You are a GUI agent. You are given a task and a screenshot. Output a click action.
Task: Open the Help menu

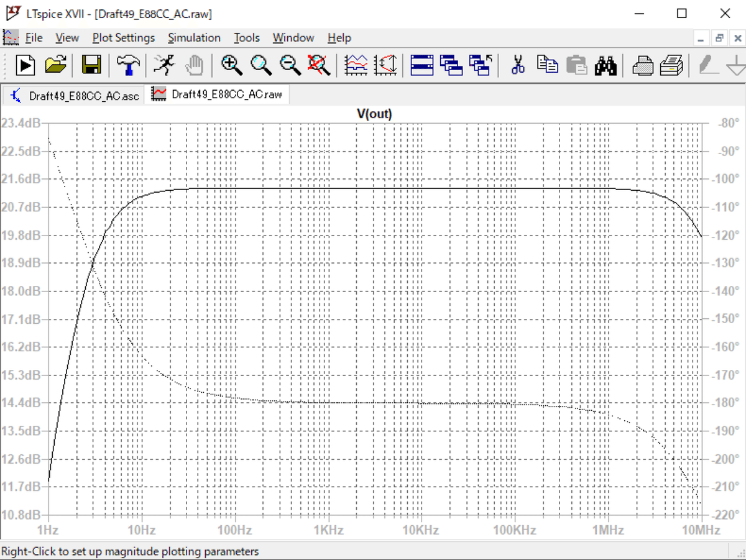339,38
